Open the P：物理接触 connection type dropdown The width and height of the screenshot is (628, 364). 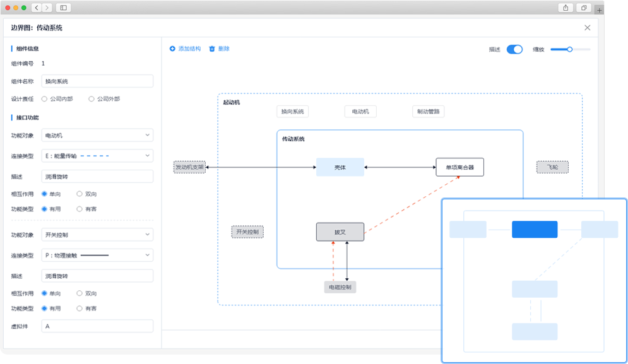point(97,255)
